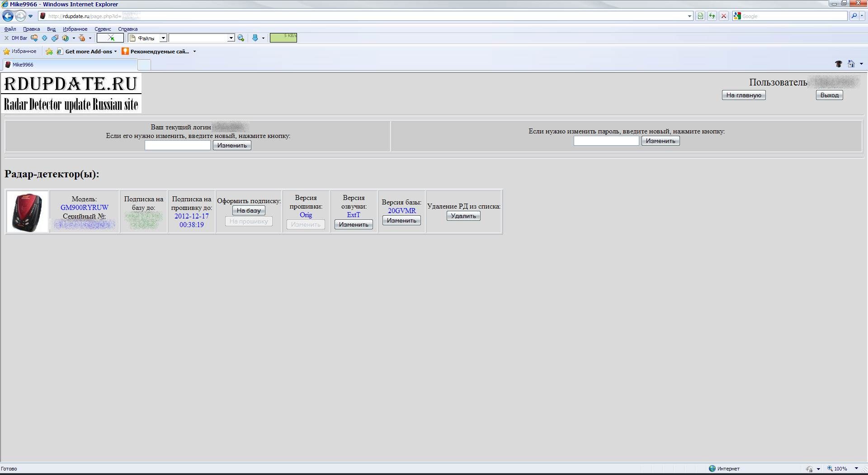Click the Удалить button to remove detector

[x=463, y=216]
